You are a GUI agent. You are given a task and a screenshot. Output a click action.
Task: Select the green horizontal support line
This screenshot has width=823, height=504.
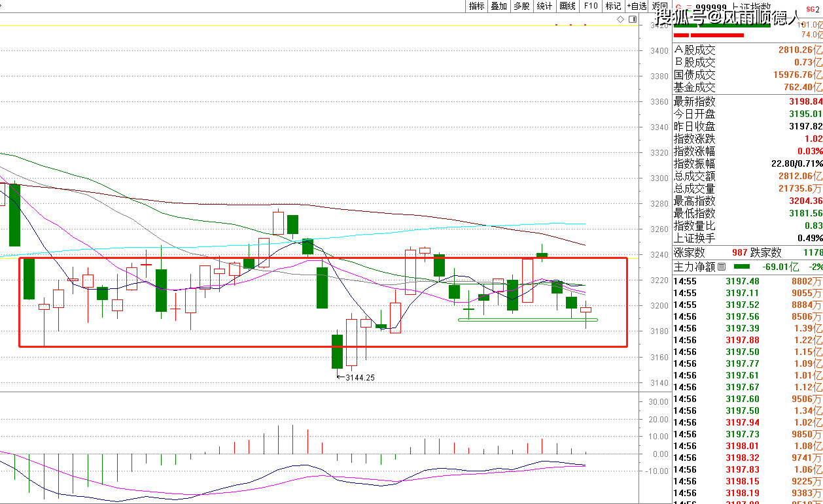coord(527,320)
